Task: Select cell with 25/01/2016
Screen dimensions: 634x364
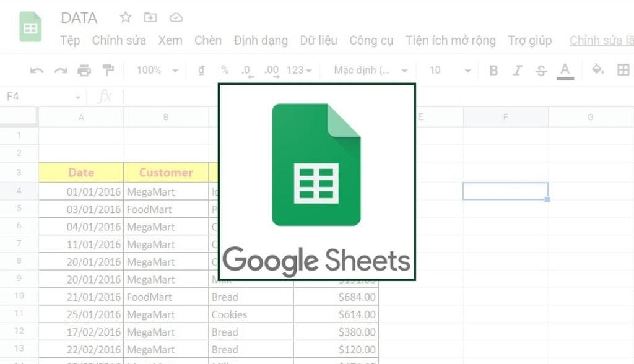Action: (x=81, y=314)
